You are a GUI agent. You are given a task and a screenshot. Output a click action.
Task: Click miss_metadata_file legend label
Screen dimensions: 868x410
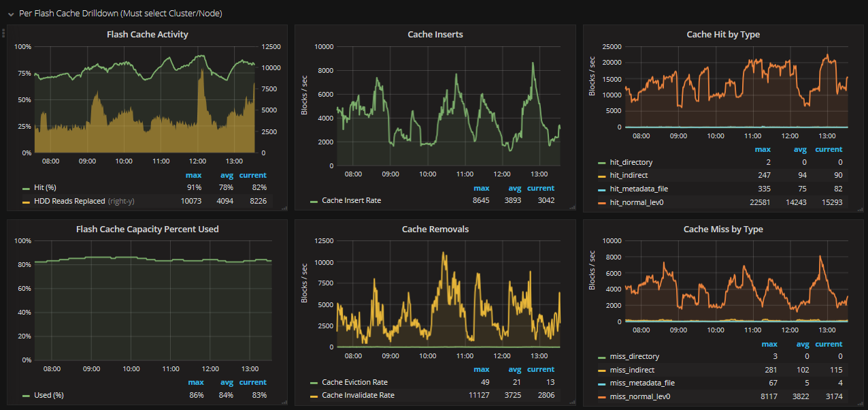(x=642, y=383)
